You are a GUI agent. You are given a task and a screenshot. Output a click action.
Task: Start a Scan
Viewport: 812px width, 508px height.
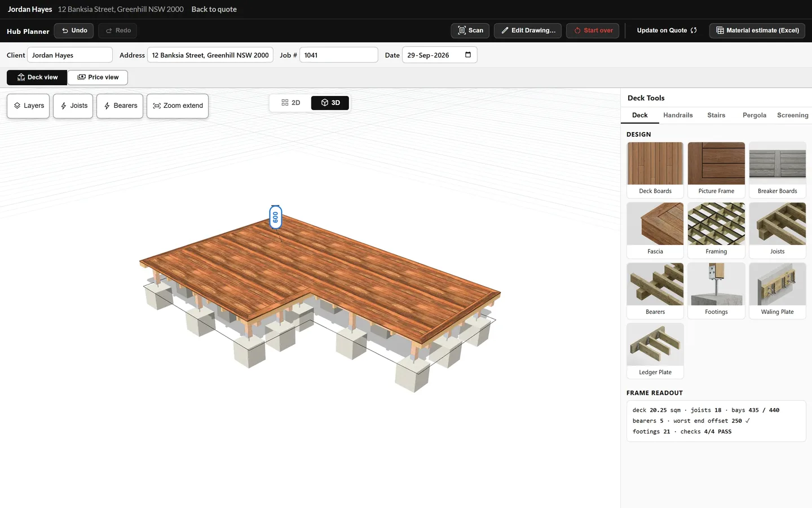pyautogui.click(x=470, y=30)
